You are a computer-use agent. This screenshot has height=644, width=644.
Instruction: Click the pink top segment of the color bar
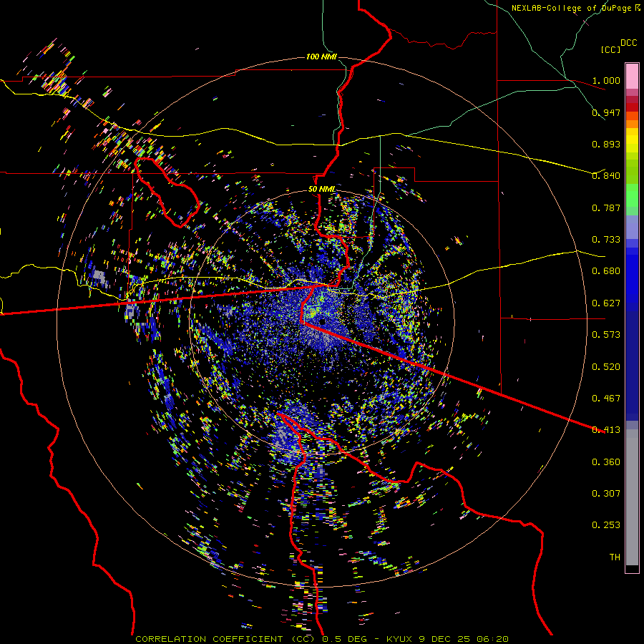632,76
